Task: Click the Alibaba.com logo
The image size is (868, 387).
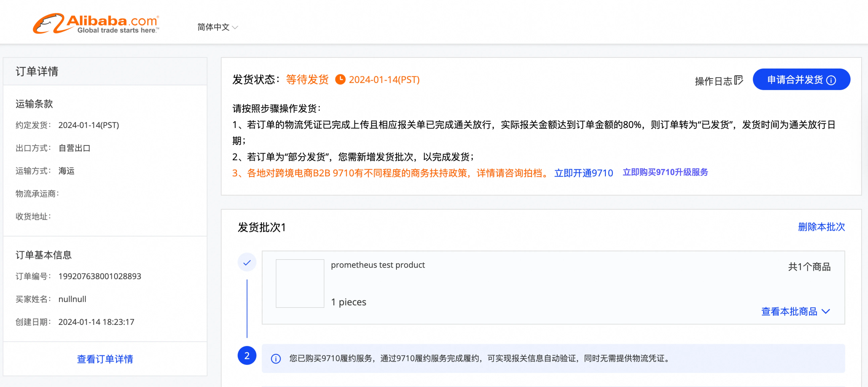Action: [x=96, y=24]
